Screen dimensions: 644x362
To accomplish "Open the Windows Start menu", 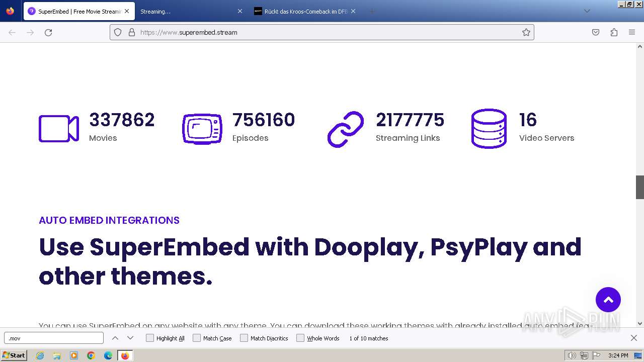I will tap(14, 355).
